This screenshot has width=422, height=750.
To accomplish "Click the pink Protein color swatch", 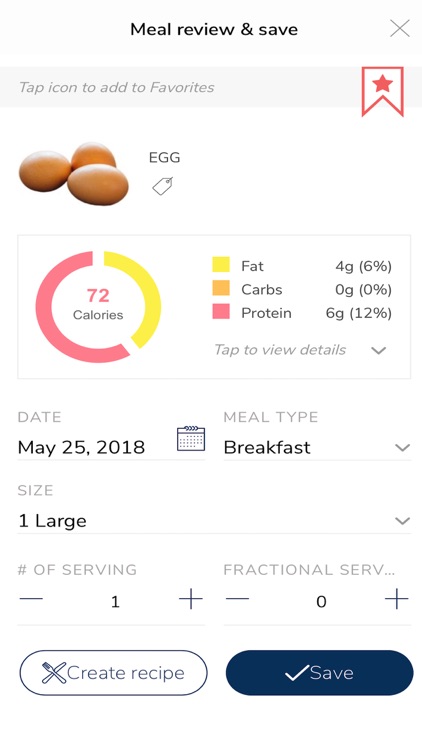I will (x=221, y=311).
